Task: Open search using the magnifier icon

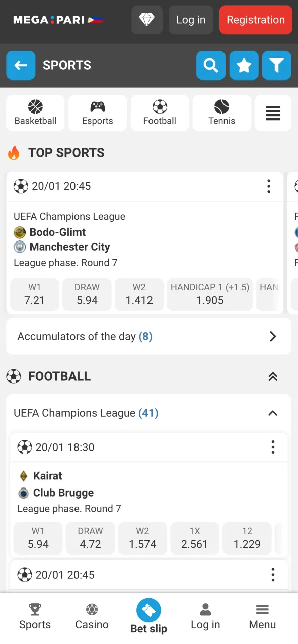Action: coord(211,65)
